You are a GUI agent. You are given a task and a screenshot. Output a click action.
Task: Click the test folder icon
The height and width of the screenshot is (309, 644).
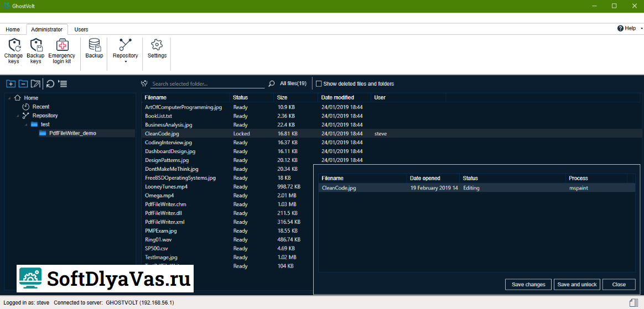[x=34, y=124]
